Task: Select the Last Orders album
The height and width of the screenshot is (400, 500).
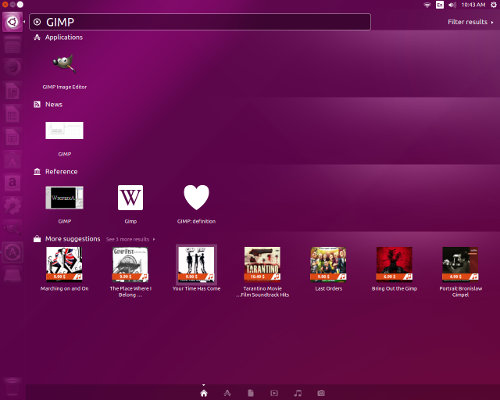Action: coord(328,264)
